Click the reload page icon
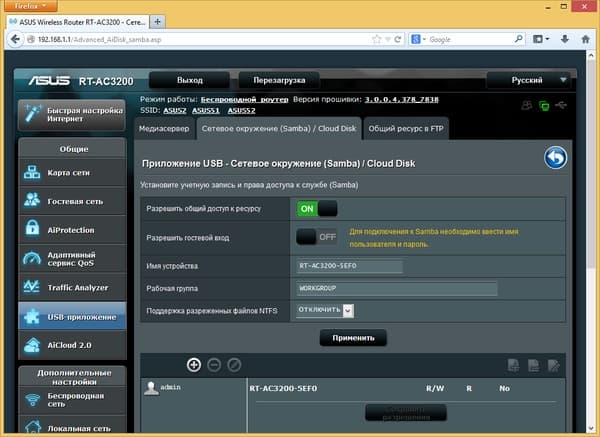Screen dimensions: 600x437 (x=398, y=39)
